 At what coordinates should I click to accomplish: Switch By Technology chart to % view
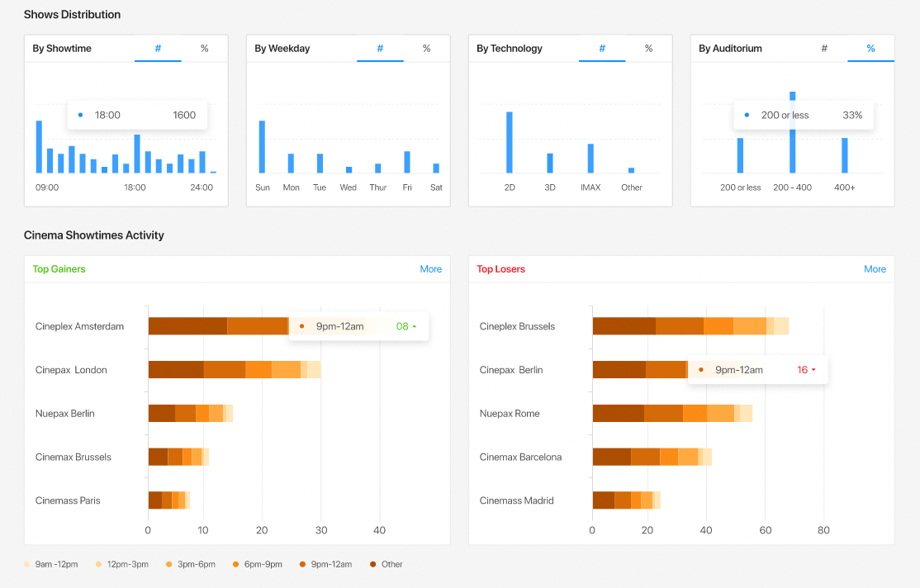(648, 49)
